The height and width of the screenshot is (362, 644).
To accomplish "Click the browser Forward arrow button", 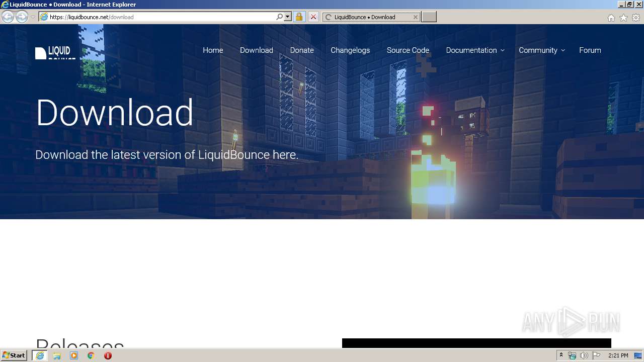I will (x=22, y=17).
